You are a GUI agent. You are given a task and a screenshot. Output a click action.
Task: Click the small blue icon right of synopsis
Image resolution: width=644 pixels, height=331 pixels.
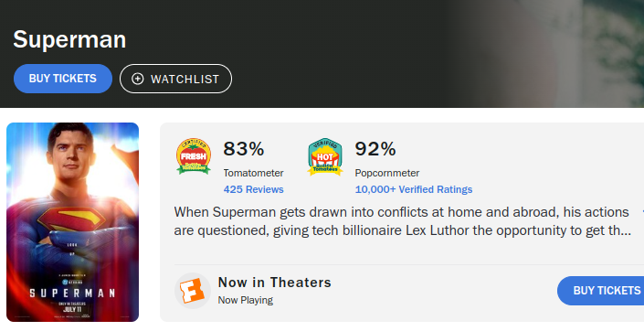tap(642, 212)
